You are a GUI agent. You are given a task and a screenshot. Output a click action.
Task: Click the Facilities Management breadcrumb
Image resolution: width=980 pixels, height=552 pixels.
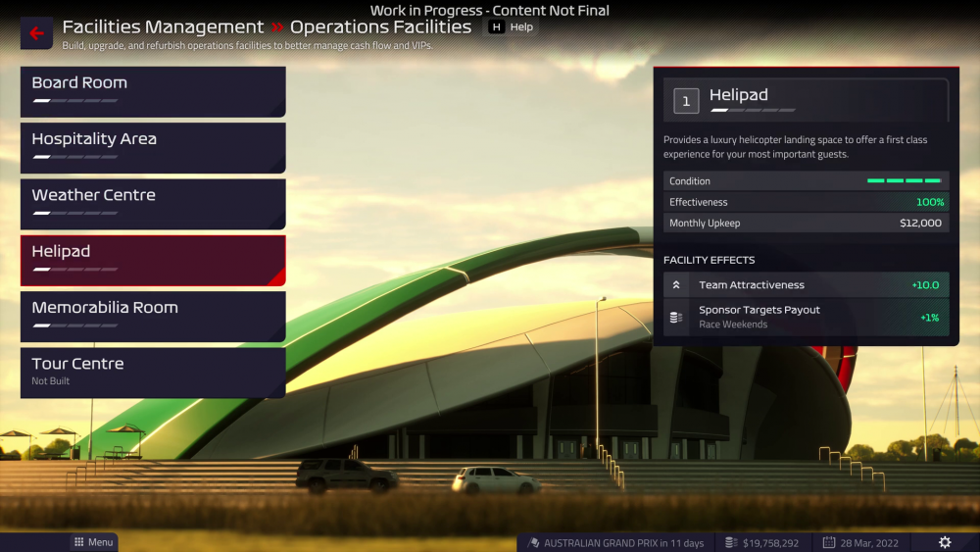click(163, 26)
